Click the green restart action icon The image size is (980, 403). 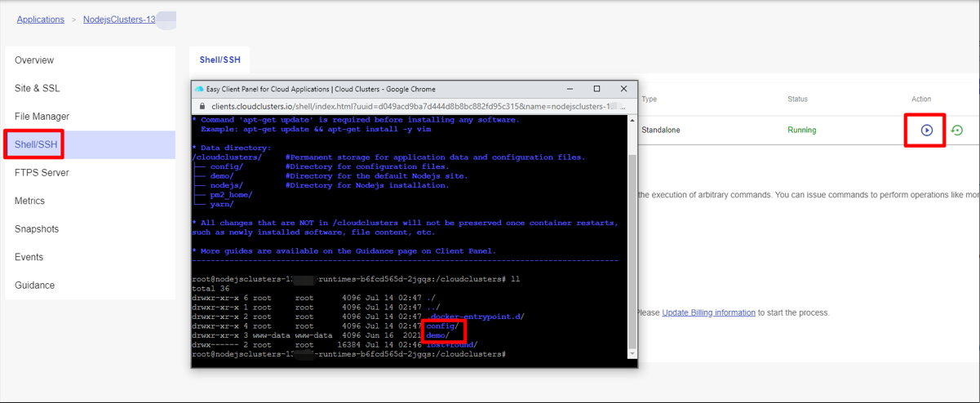957,131
